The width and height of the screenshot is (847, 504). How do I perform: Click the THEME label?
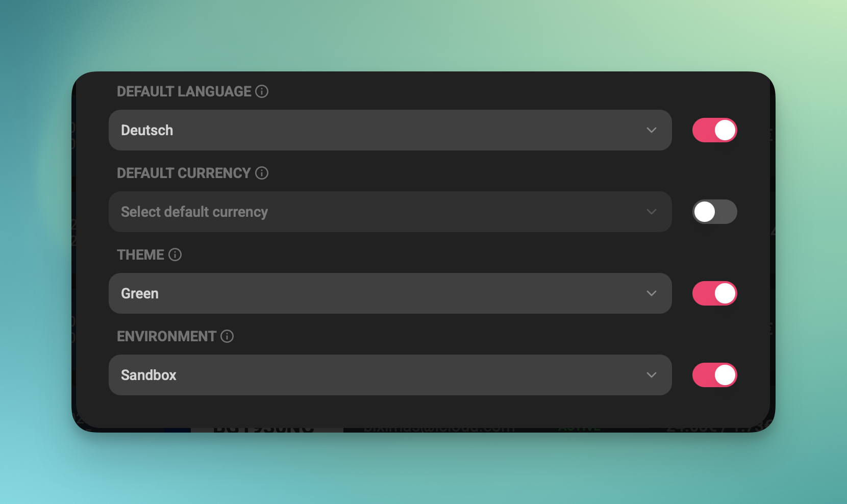[x=140, y=255]
